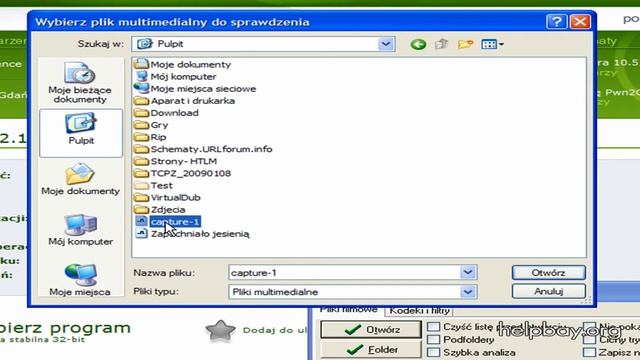The height and width of the screenshot is (360, 640).
Task: Toggle the Szybka analiza checkbox
Action: tap(433, 352)
